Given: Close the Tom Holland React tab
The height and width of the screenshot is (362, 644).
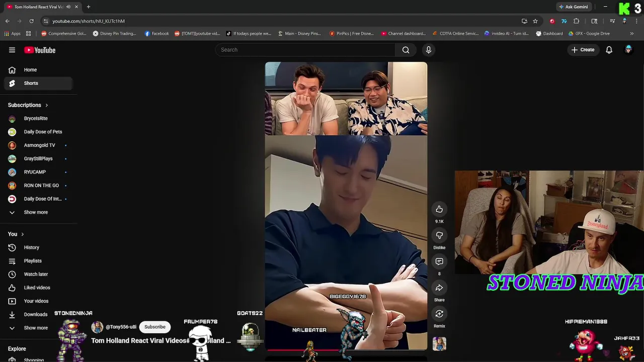Looking at the screenshot, I should [x=76, y=7].
